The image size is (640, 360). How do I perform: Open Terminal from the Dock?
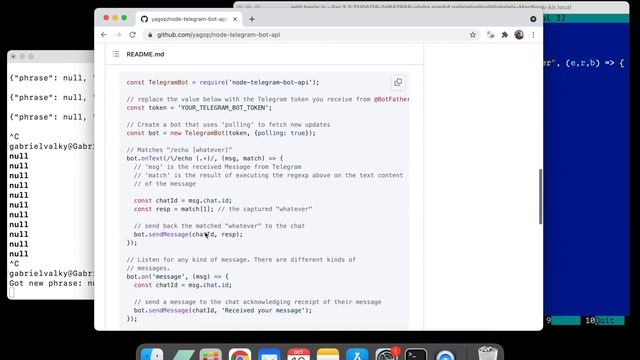pos(416,354)
